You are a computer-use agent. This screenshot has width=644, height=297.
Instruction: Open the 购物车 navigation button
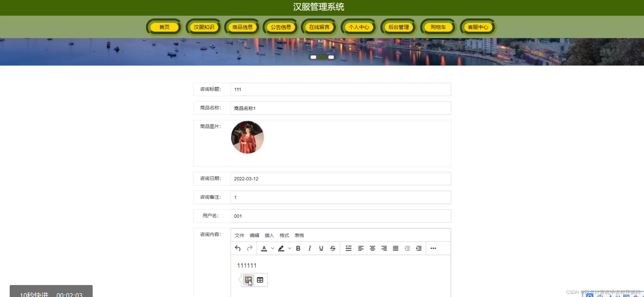click(438, 27)
